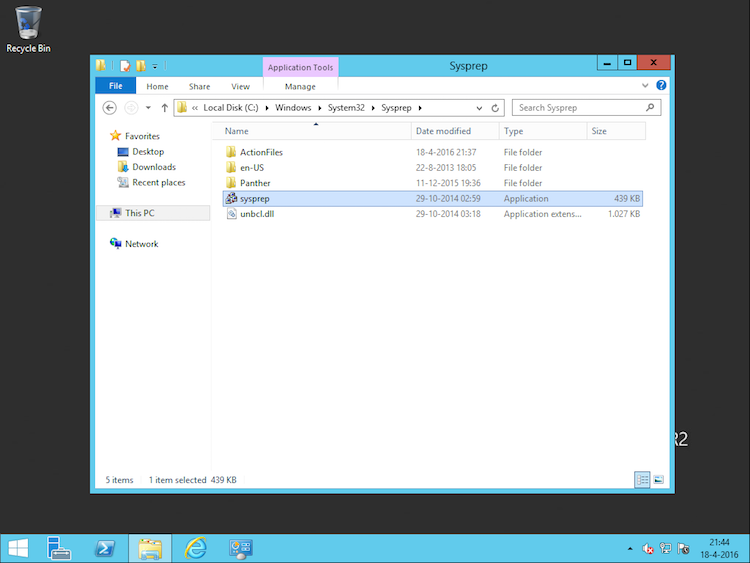Select the sysprep application file

(x=433, y=198)
